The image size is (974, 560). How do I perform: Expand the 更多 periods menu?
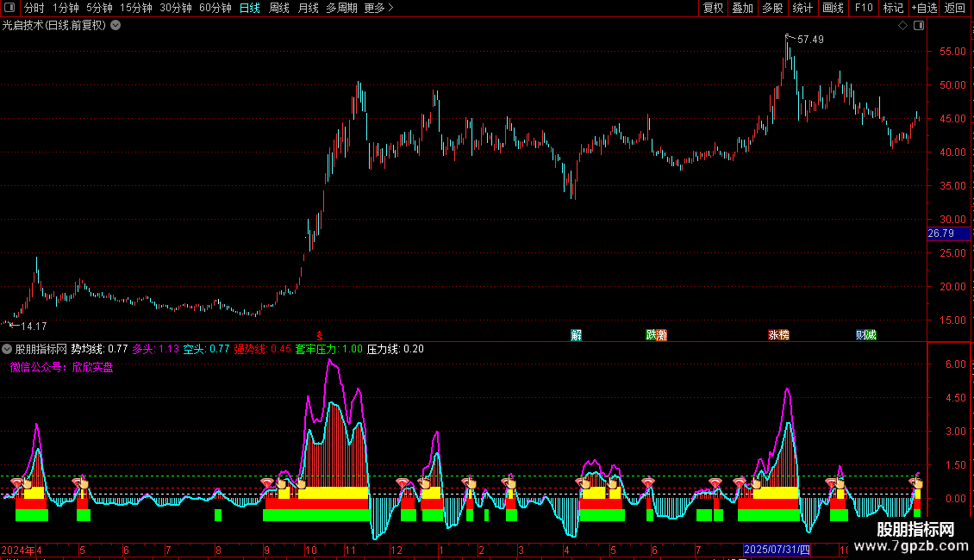pyautogui.click(x=378, y=8)
